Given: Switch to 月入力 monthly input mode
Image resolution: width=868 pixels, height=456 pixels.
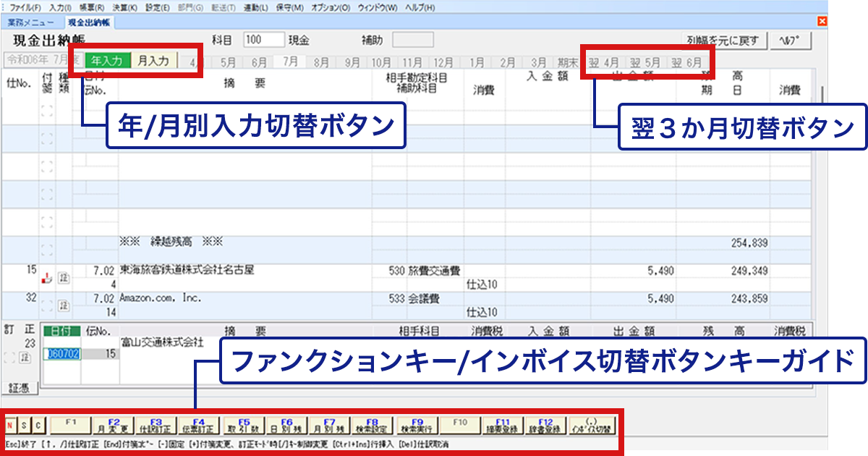Looking at the screenshot, I should (153, 61).
